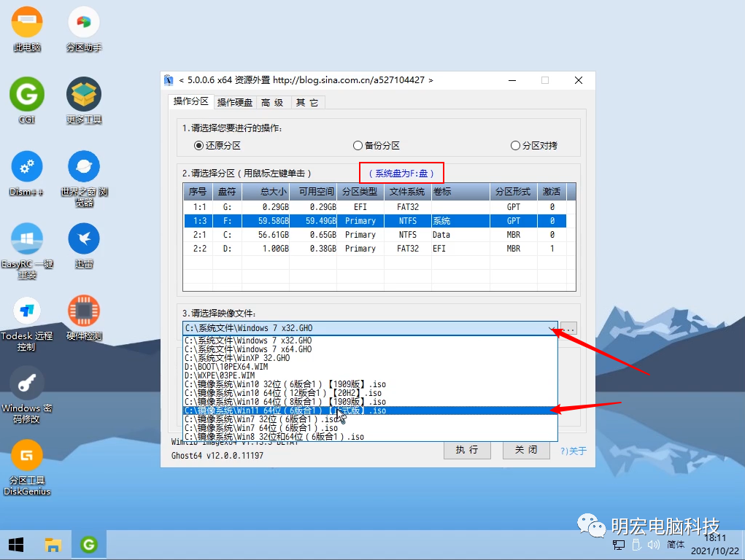Click the 序号 column header
This screenshot has width=745, height=560.
tap(198, 192)
